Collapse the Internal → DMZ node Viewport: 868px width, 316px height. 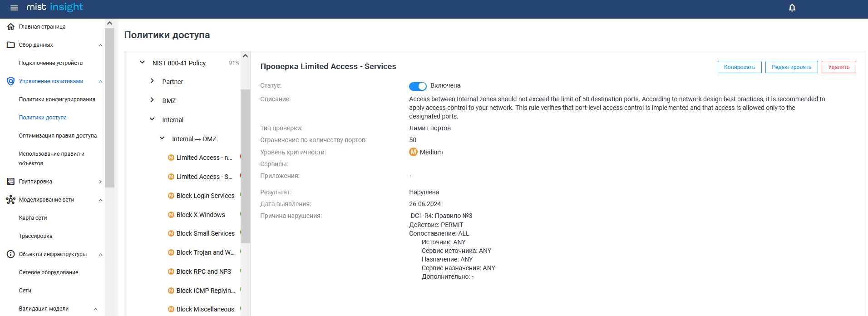click(162, 138)
